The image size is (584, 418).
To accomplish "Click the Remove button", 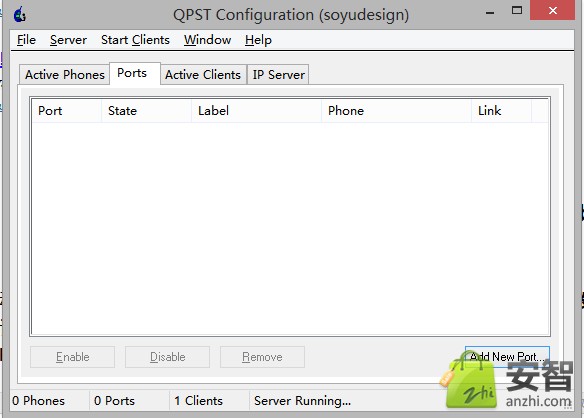I will tap(262, 357).
